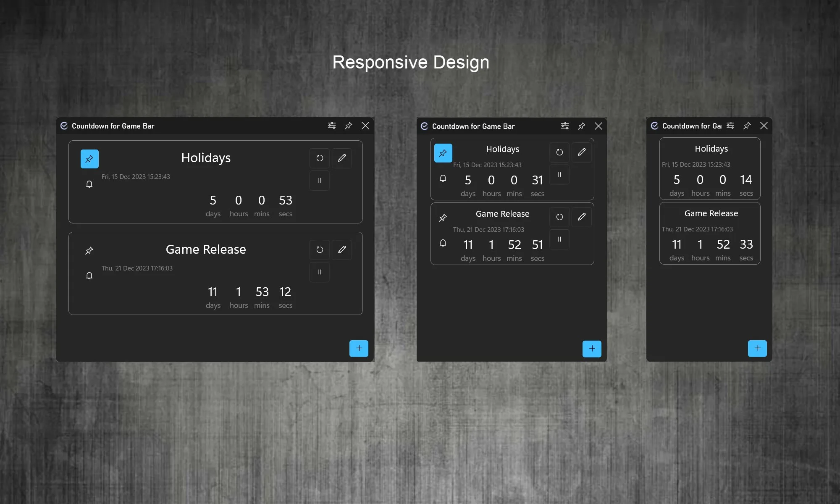
Task: Click 11 days value in left Game Release card
Action: pos(213,292)
